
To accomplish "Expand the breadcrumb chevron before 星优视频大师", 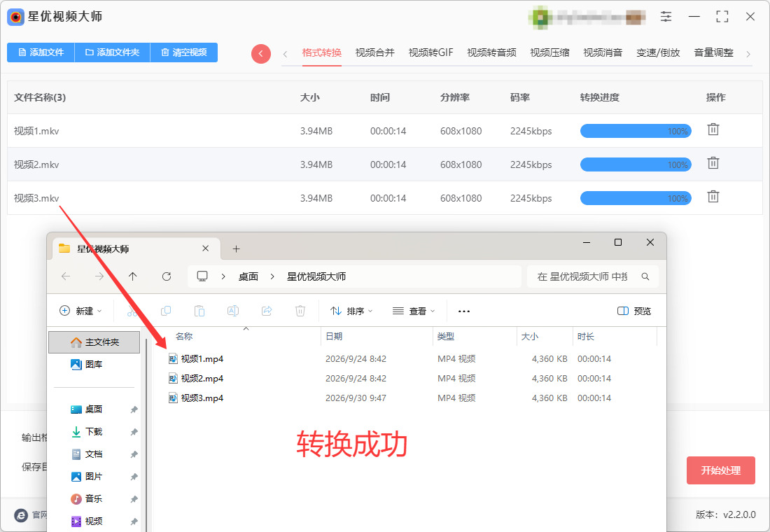I will click(272, 277).
